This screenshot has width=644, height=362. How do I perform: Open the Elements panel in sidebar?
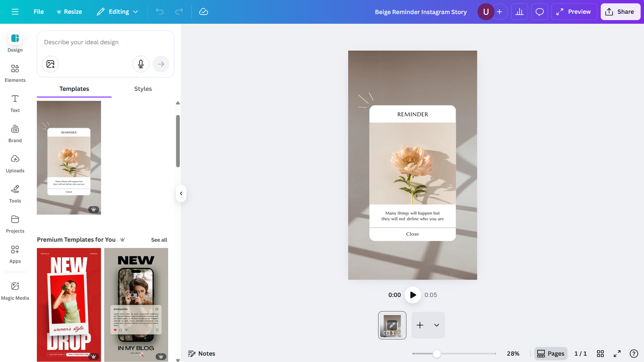(15, 73)
